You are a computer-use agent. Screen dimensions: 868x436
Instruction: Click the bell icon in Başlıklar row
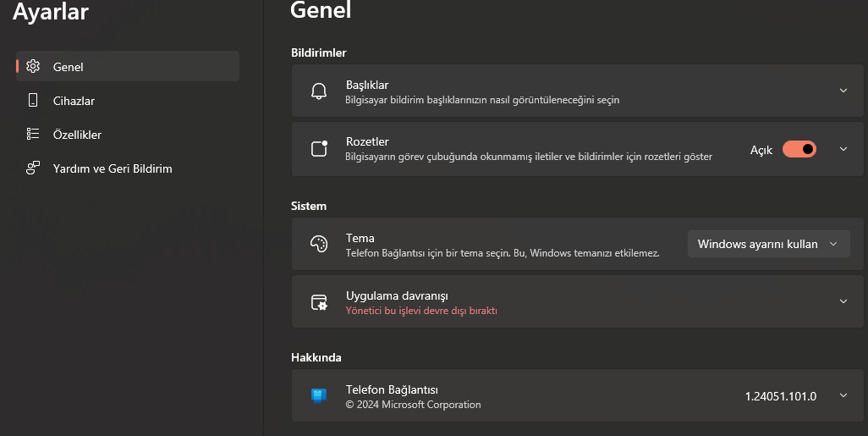tap(319, 91)
